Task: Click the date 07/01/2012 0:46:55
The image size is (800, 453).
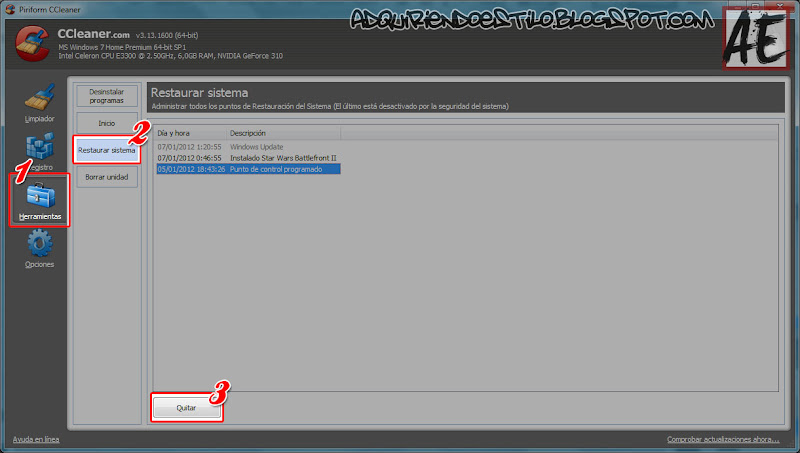Action: click(x=189, y=158)
